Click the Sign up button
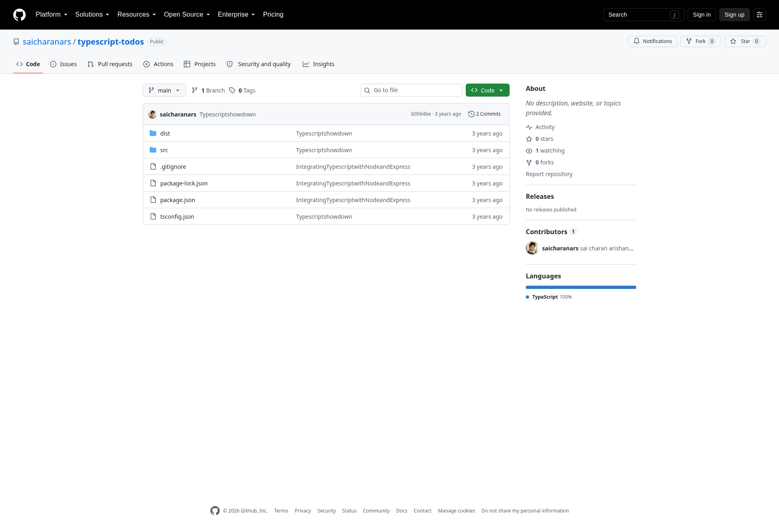The width and height of the screenshot is (779, 532). [734, 15]
